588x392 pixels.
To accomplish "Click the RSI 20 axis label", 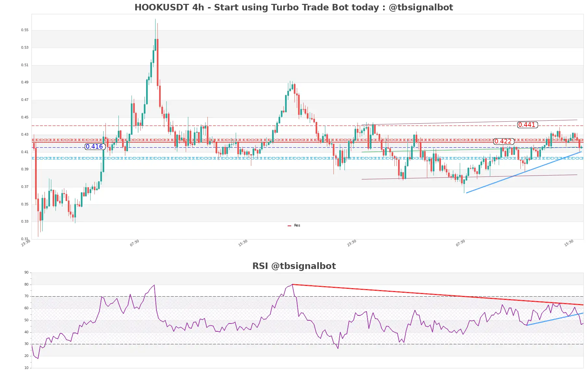I will [x=26, y=356].
